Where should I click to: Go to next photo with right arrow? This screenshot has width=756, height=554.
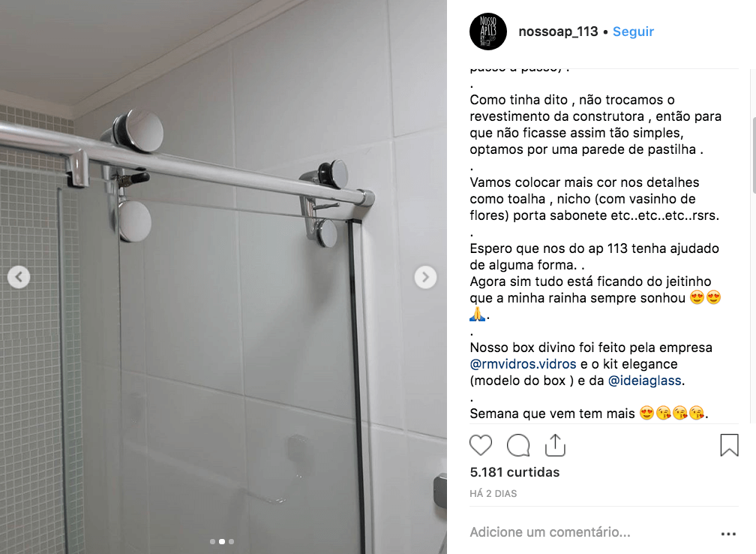pyautogui.click(x=425, y=277)
